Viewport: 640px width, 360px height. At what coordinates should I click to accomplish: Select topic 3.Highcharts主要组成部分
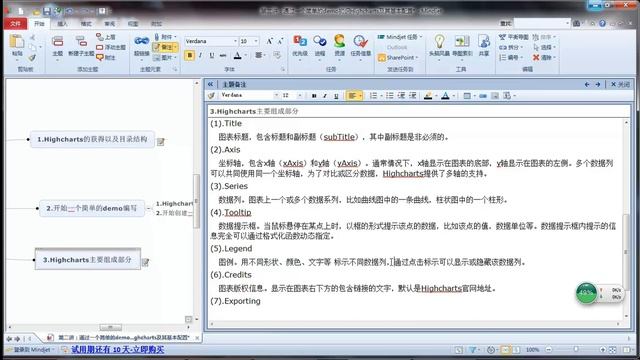point(87,260)
